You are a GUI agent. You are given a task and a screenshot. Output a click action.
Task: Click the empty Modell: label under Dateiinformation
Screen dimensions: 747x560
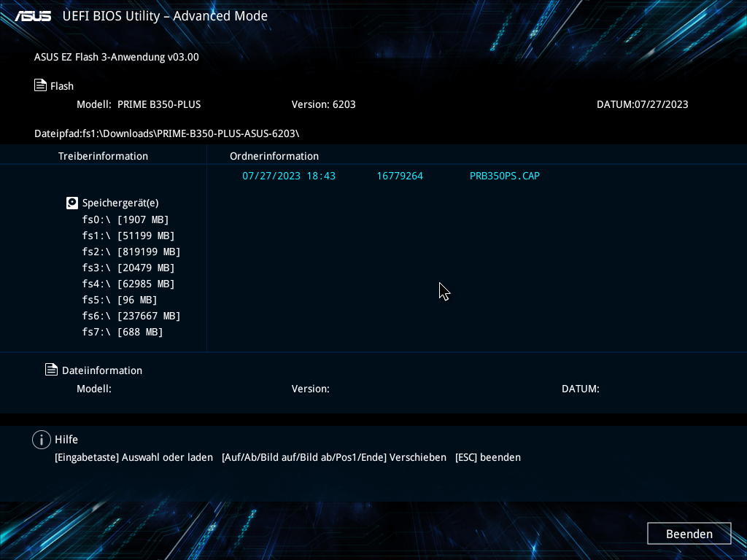[x=94, y=389]
